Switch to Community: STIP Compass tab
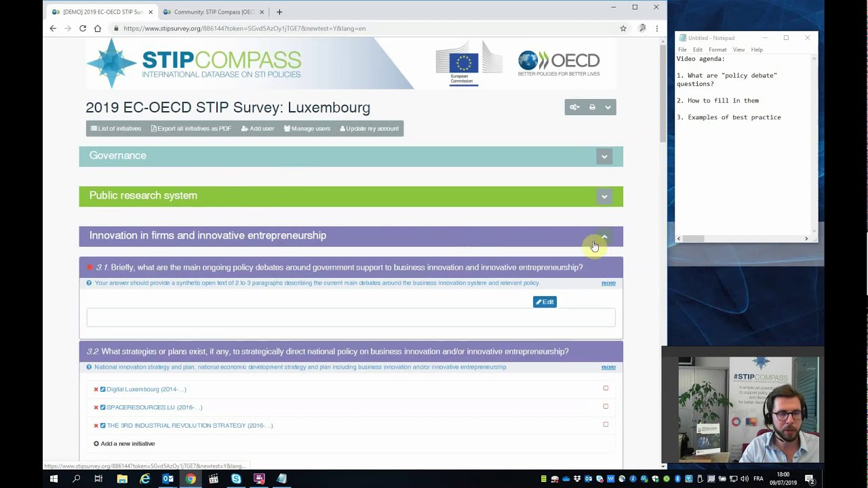868x488 pixels. 213,12
